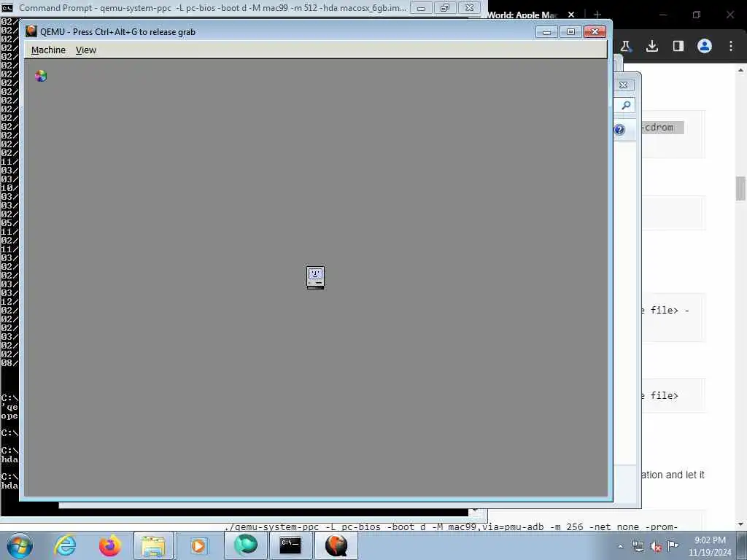The height and width of the screenshot is (560, 747).
Task: Open a new browser tab
Action: point(597,15)
